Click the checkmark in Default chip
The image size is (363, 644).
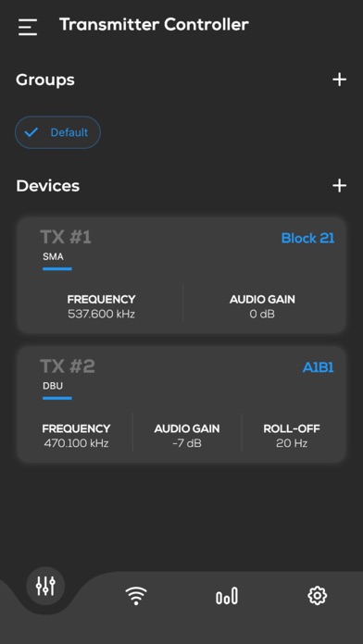(31, 132)
